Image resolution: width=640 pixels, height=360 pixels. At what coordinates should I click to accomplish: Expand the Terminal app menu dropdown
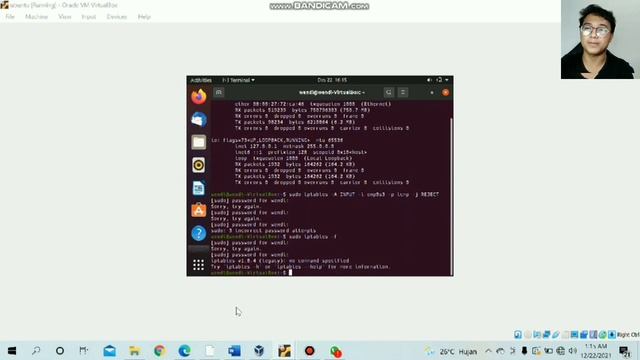pyautogui.click(x=238, y=80)
